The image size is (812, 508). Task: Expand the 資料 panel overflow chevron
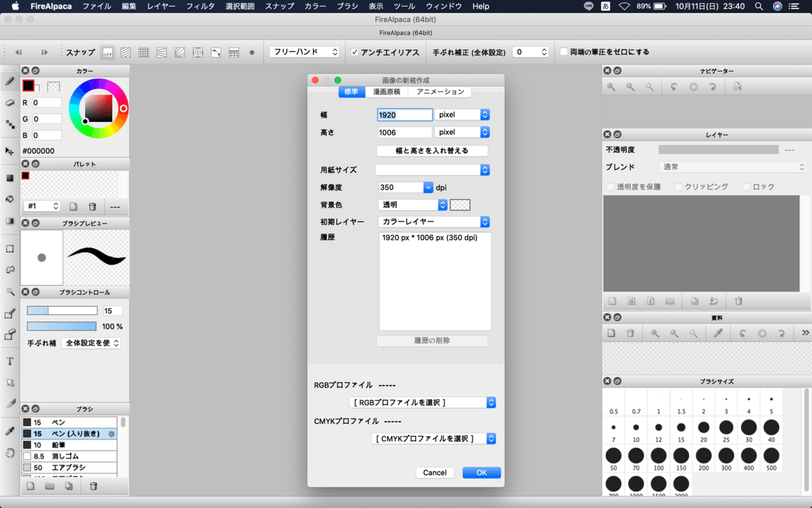point(805,333)
